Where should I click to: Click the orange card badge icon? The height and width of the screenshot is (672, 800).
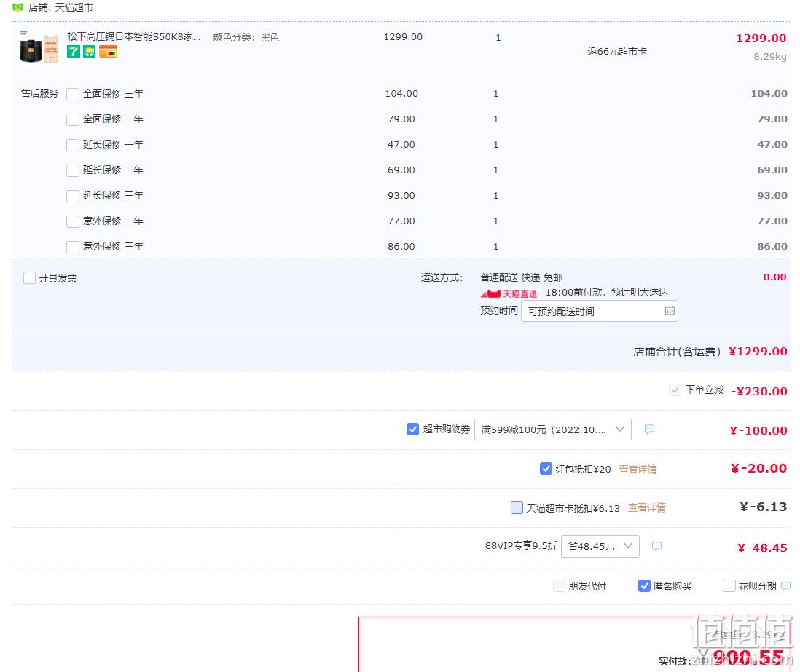[108, 52]
